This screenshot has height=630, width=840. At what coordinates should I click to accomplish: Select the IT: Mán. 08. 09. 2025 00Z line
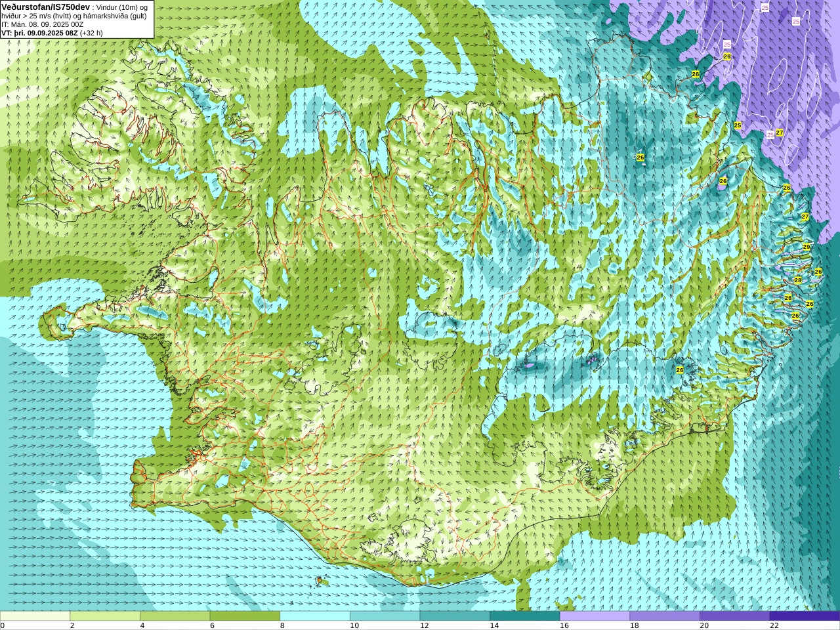coord(43,24)
